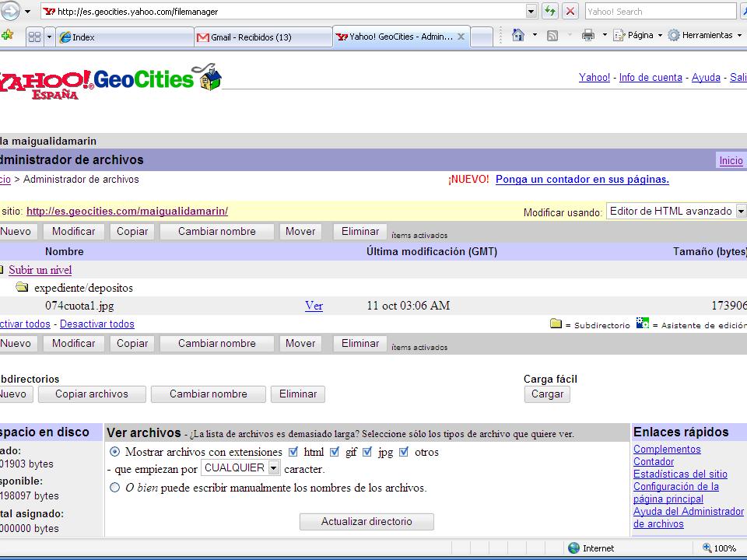Open the es.geocities.com/maigualidamarin site link
This screenshot has width=747, height=560.
tap(127, 211)
